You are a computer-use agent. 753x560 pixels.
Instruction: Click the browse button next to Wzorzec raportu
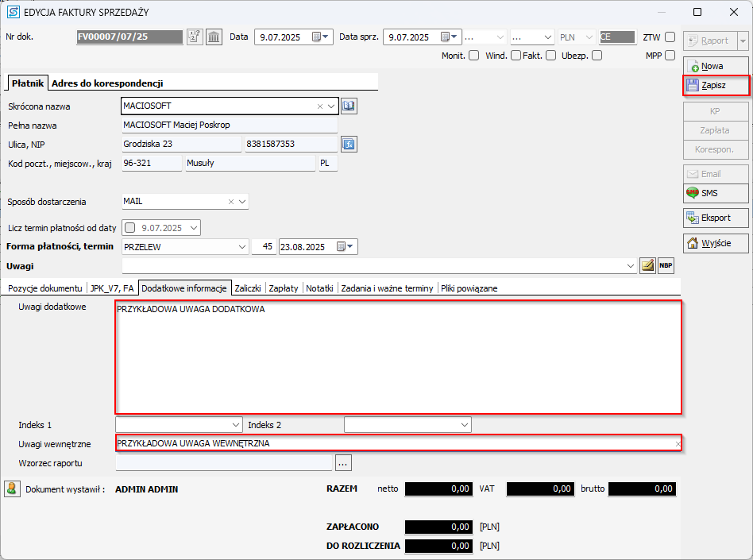tap(343, 462)
